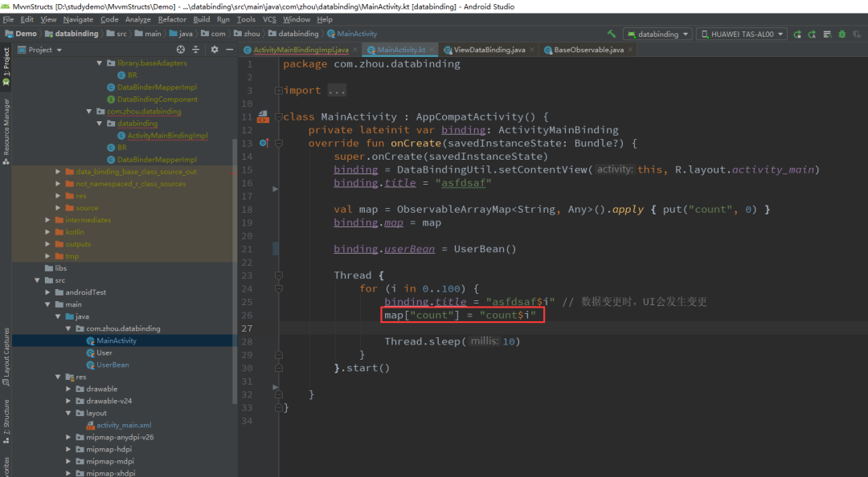Click related XML gutter icon on line 11

click(263, 116)
